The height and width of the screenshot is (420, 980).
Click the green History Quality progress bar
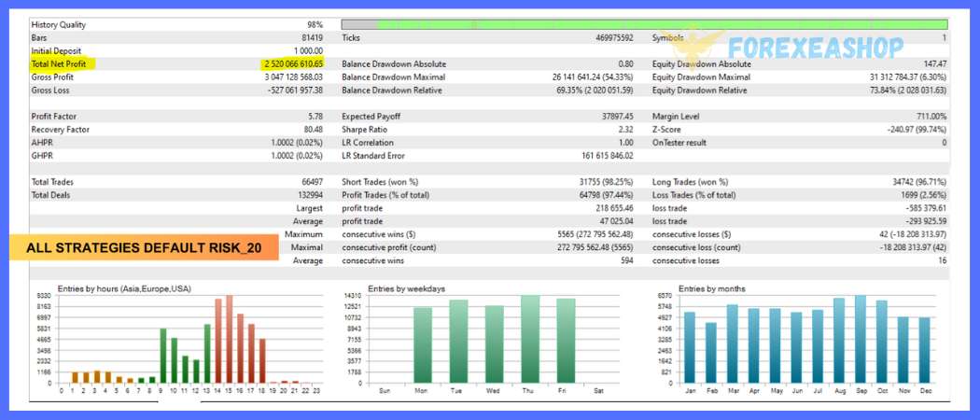pos(644,24)
